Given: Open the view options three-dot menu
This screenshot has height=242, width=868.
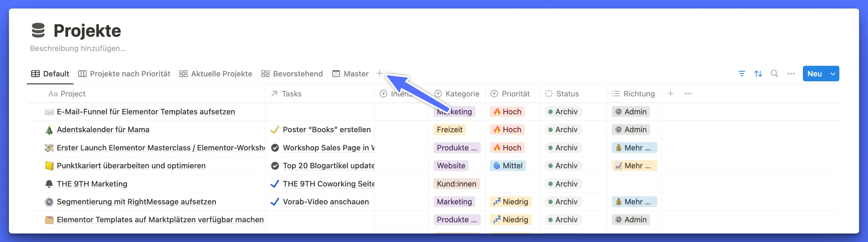Looking at the screenshot, I should point(791,74).
